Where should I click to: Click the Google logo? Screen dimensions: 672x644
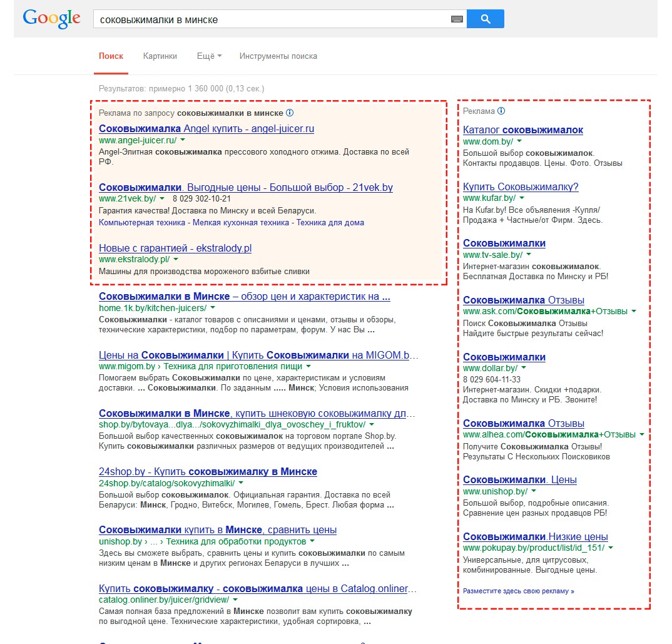[51, 19]
